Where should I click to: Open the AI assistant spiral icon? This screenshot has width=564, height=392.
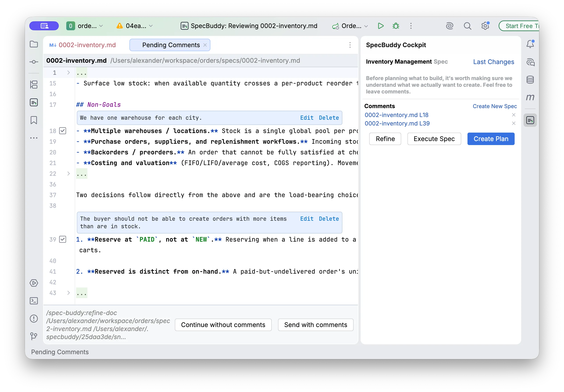click(x=449, y=26)
